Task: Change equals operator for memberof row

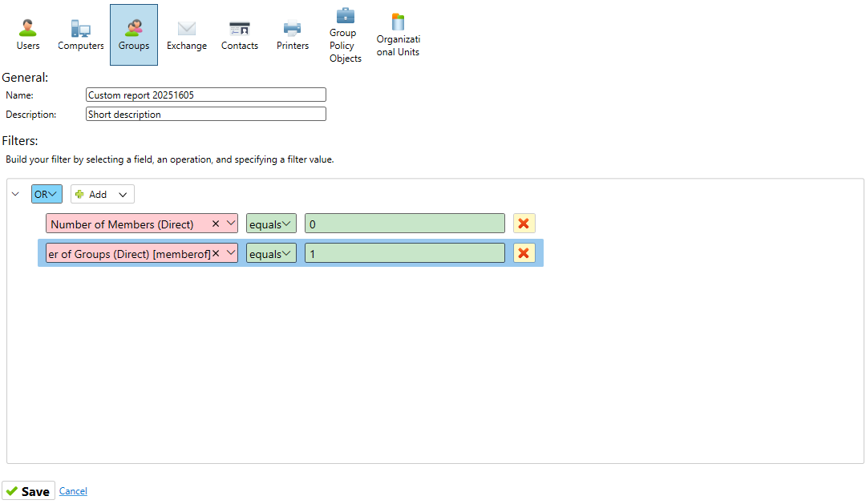Action: click(x=271, y=253)
